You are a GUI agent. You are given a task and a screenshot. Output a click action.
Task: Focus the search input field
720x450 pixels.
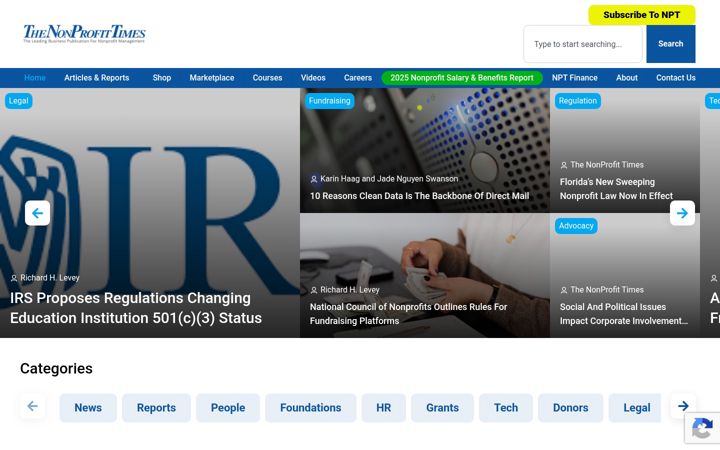pyautogui.click(x=583, y=44)
